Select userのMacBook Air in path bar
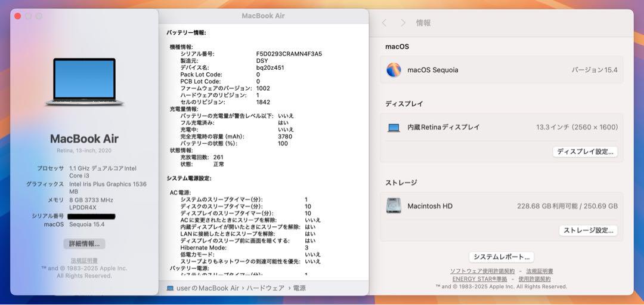Screen dimensions: 644x305 pyautogui.click(x=208, y=288)
